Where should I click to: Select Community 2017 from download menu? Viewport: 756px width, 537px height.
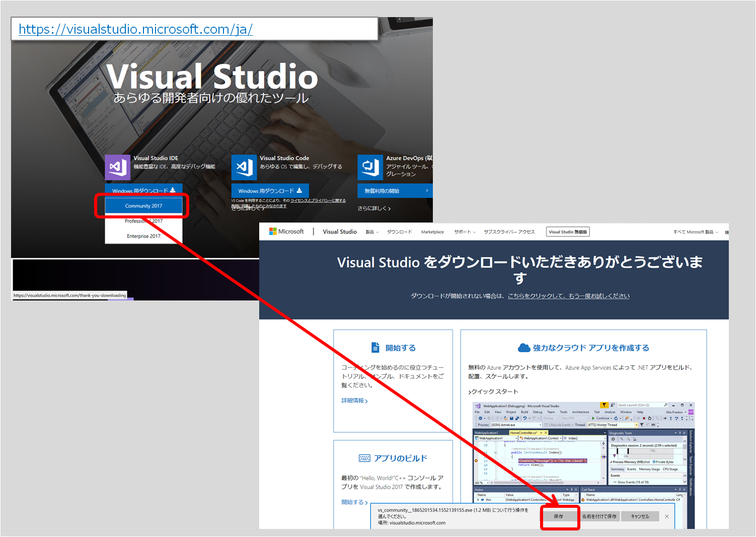pos(143,206)
